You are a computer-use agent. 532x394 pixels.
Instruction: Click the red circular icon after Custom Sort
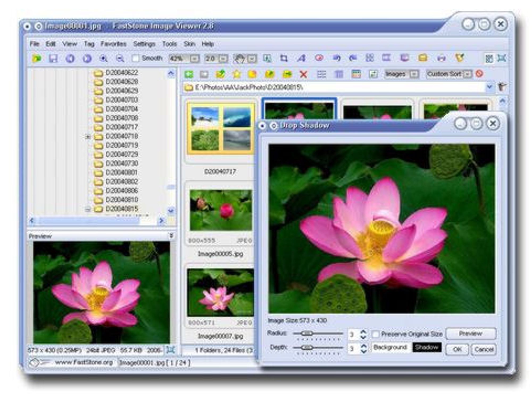pyautogui.click(x=479, y=74)
